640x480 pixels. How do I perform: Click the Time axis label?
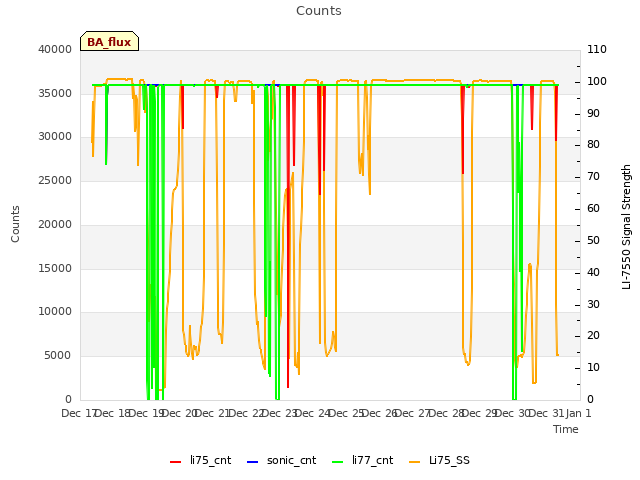566,429
